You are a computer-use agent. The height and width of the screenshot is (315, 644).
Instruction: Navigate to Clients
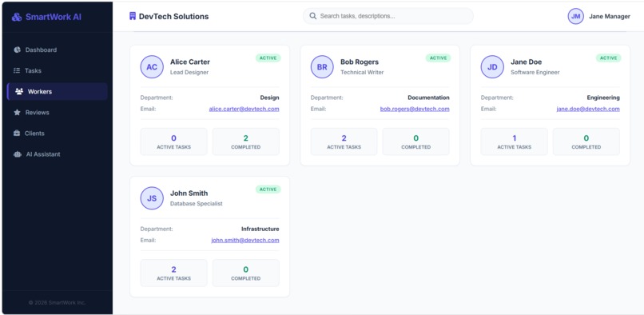pyautogui.click(x=58, y=134)
